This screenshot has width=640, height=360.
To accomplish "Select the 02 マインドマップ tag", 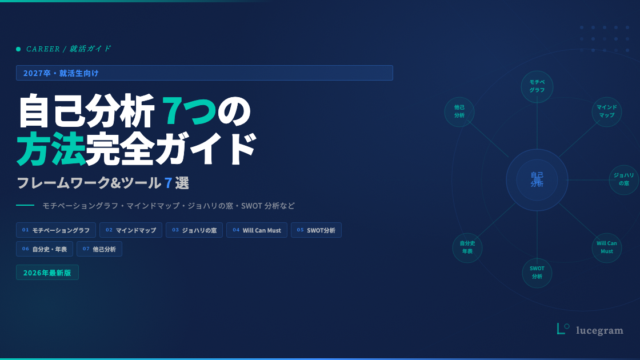I will [131, 230].
